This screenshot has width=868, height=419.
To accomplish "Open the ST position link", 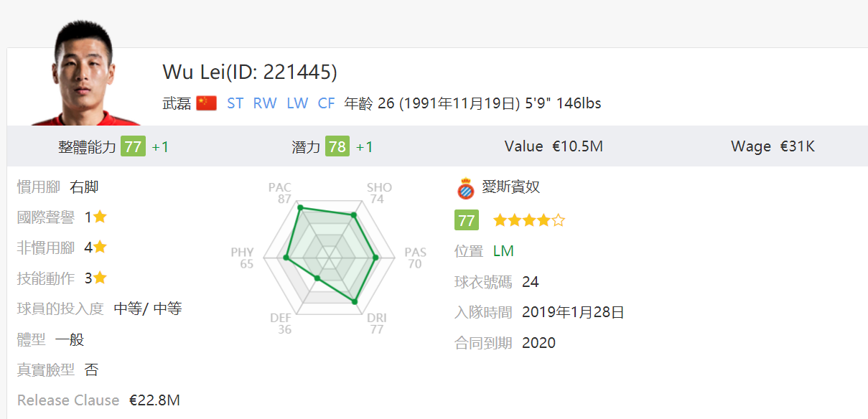I will tap(235, 103).
